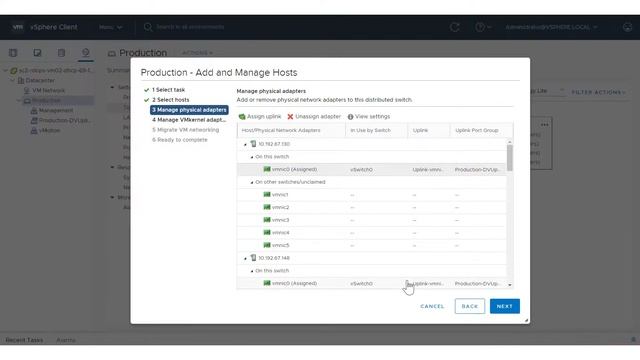
Task: Collapse the vCenter root node in the inventory tree
Action: tap(5, 70)
